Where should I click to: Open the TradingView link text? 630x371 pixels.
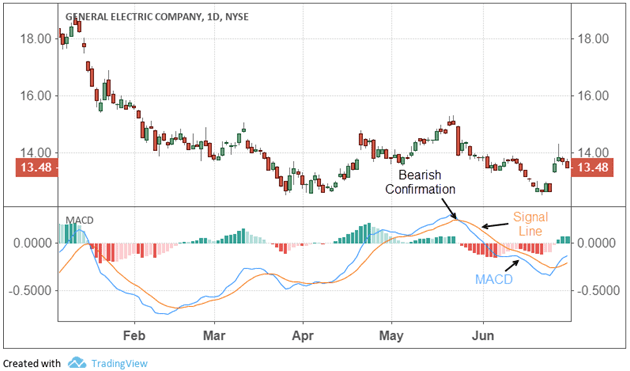(x=119, y=363)
